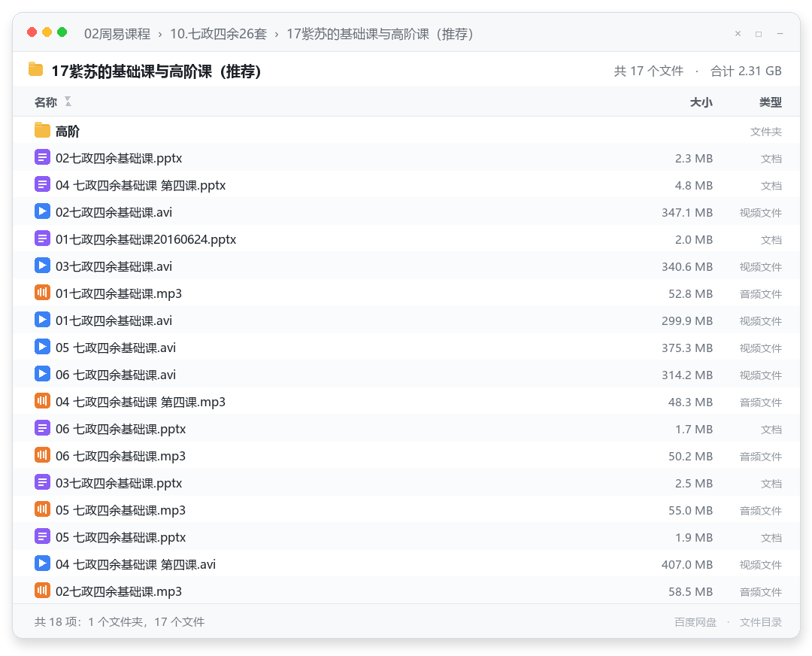
Task: Click the red close traffic light
Action: 32,32
